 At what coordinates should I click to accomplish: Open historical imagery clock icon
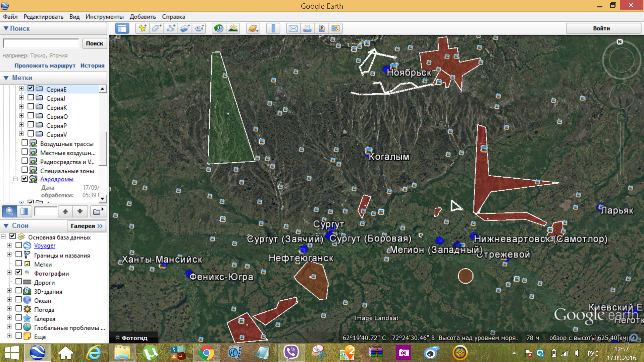coord(219,28)
